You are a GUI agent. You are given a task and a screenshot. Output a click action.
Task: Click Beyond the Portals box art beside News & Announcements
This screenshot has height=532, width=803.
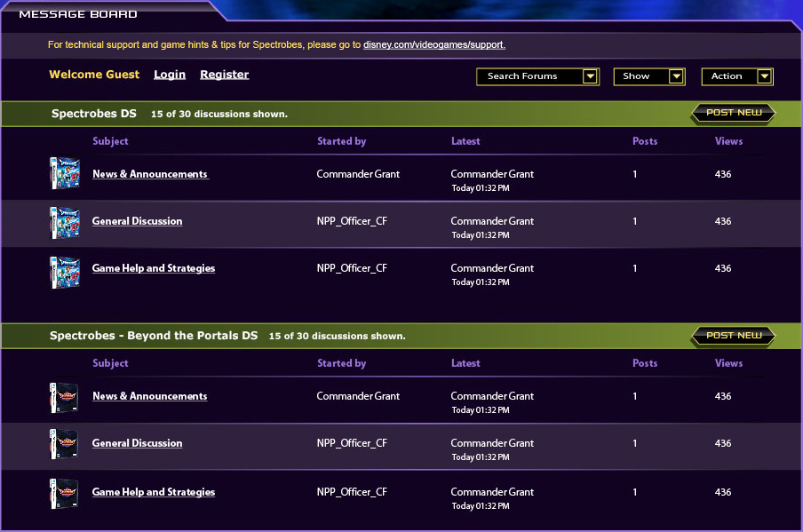(64, 397)
